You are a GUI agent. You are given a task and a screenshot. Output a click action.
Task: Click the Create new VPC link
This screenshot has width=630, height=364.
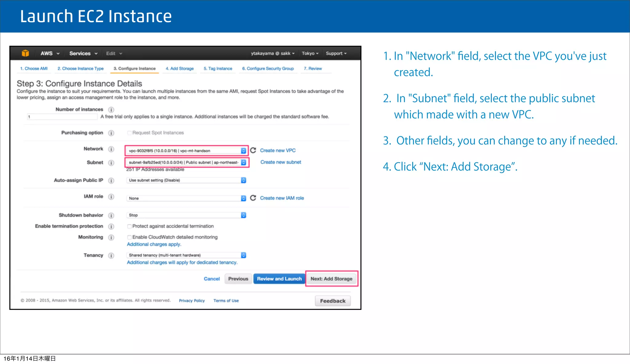(278, 150)
